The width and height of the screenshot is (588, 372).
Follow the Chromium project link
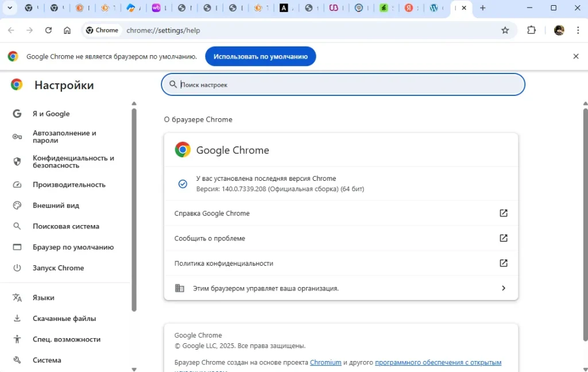coord(326,362)
